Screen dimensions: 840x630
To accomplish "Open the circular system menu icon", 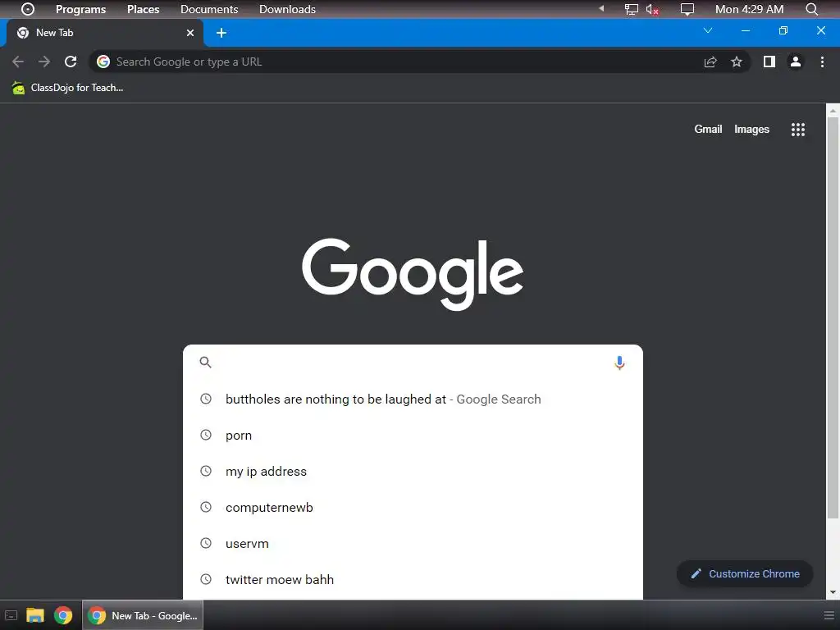I will (x=27, y=9).
